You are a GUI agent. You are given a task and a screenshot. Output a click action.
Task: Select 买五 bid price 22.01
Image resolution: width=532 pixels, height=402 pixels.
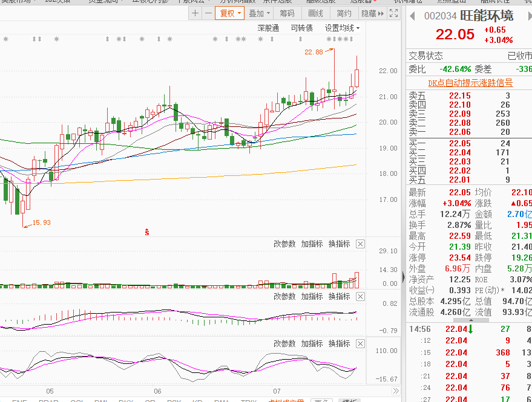click(460, 180)
